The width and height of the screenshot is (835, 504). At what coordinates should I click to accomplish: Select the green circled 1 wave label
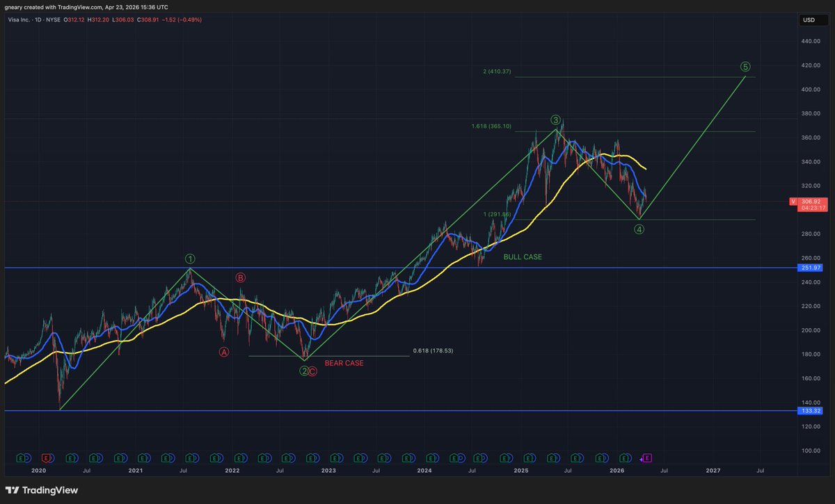[x=189, y=259]
